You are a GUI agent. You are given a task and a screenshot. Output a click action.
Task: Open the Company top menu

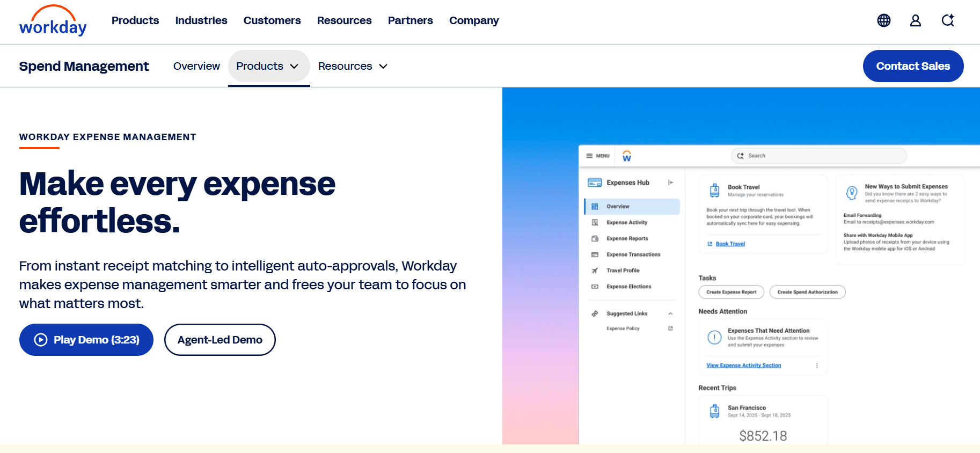tap(474, 20)
